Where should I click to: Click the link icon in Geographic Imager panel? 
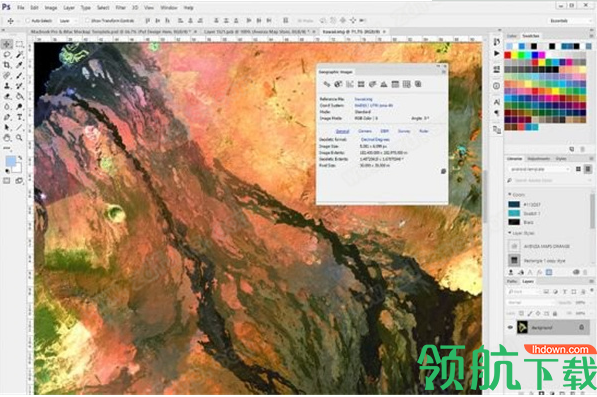point(327,84)
